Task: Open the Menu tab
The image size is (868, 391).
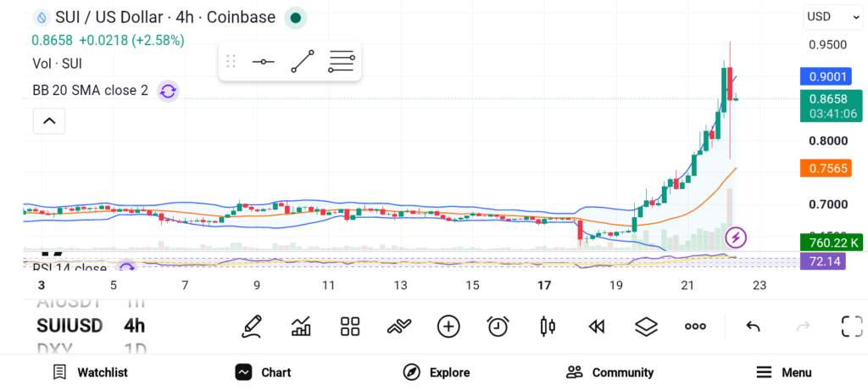Action: 784,372
